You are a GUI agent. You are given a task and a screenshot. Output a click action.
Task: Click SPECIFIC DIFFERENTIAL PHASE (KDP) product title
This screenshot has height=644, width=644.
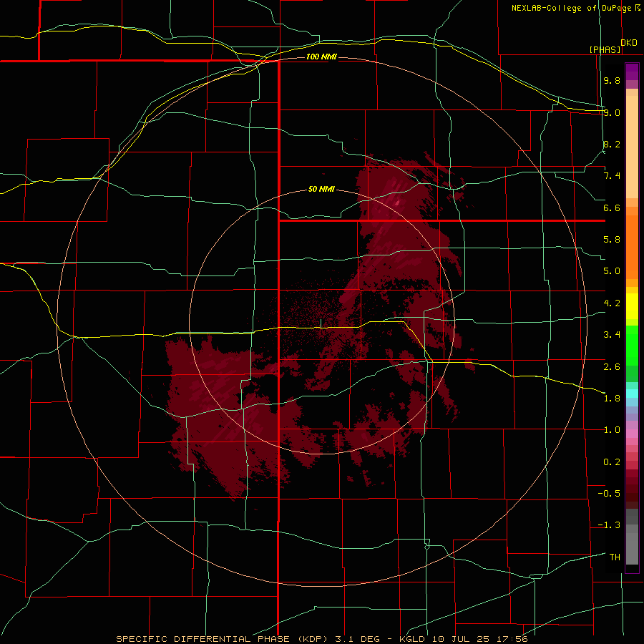click(223, 639)
